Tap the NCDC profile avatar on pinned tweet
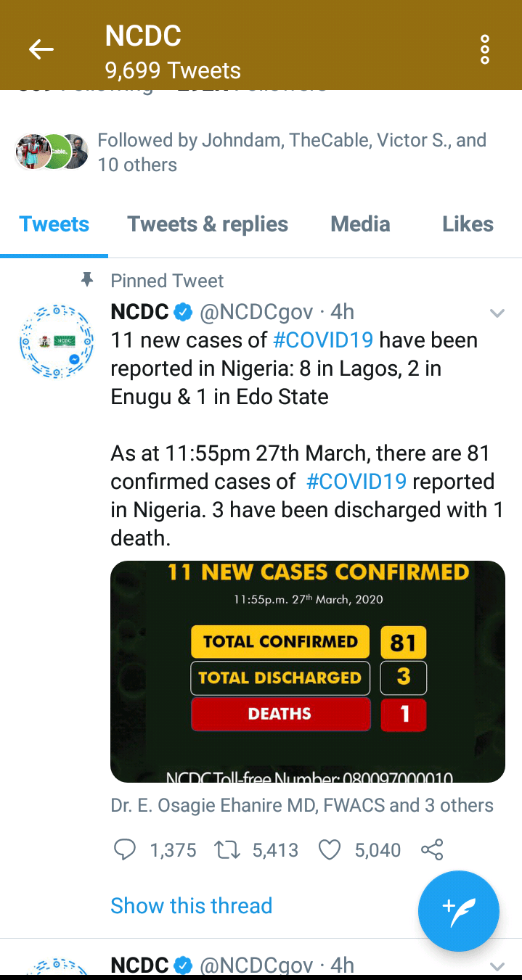522x980 pixels. coord(57,342)
